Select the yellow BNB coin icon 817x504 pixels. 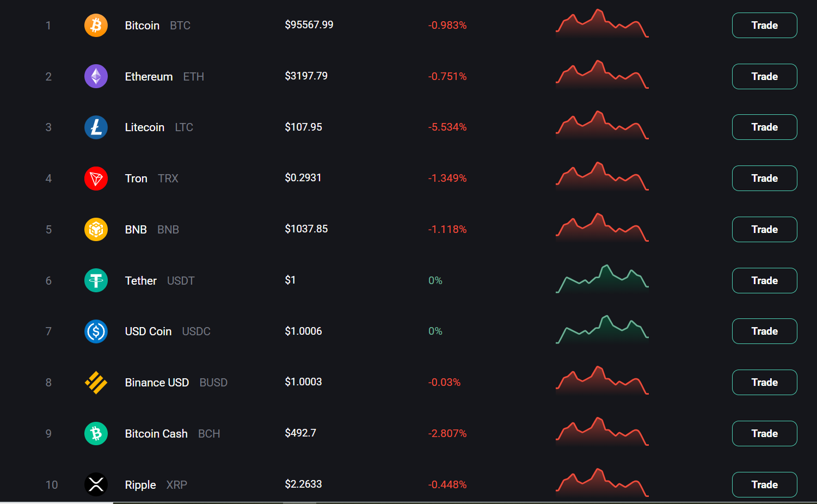coord(96,230)
